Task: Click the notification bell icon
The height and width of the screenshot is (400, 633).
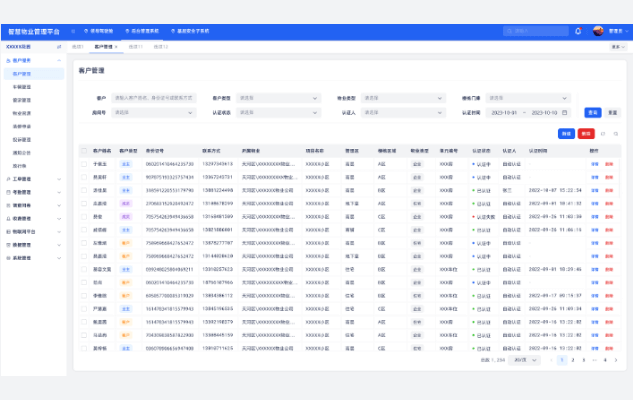Action: [x=578, y=31]
